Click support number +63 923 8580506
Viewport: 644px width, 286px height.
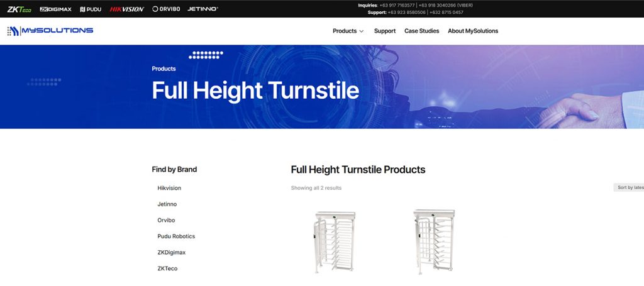(406, 13)
